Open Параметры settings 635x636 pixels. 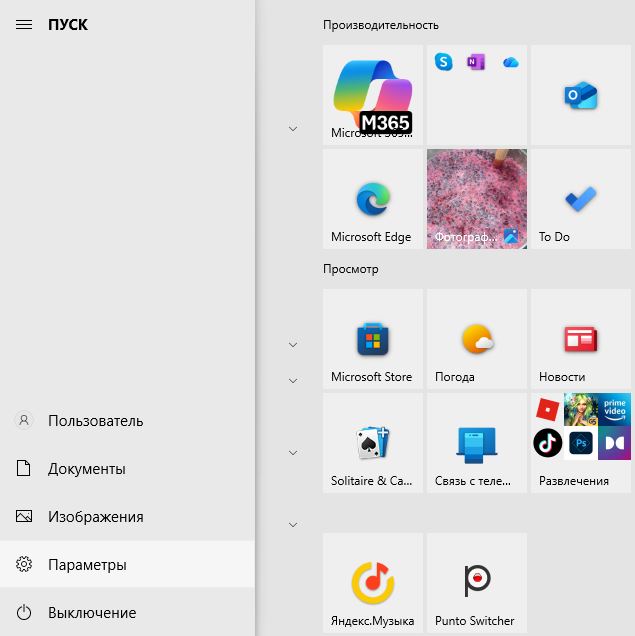tap(127, 564)
